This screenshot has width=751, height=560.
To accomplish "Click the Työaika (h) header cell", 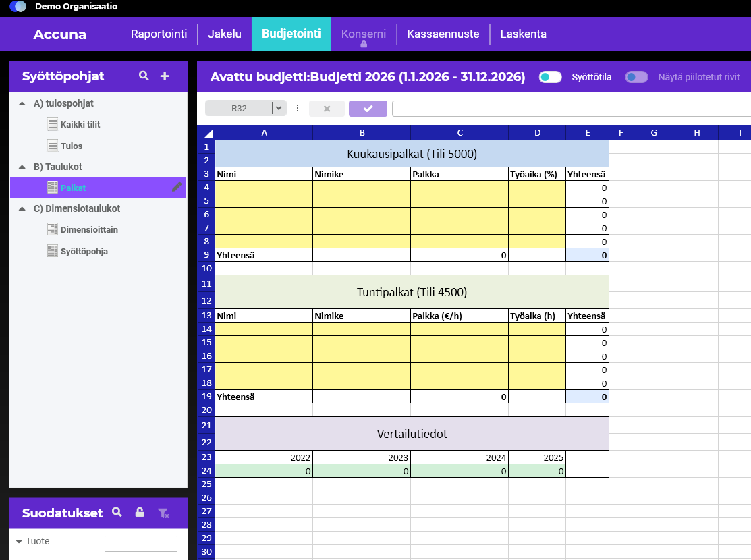I will point(537,316).
